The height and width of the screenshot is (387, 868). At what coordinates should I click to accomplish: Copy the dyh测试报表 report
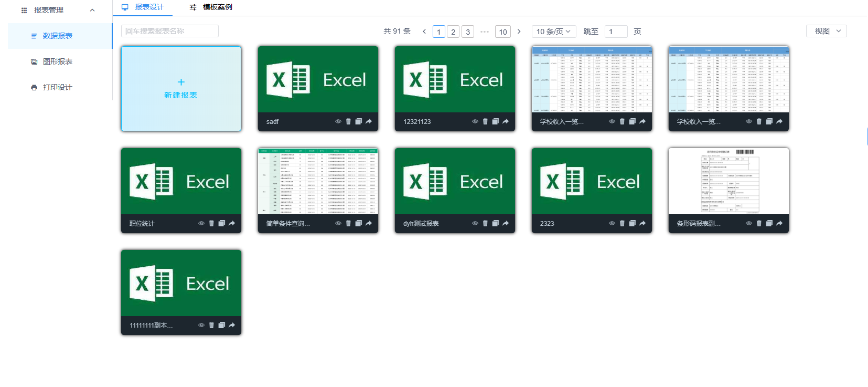click(496, 223)
